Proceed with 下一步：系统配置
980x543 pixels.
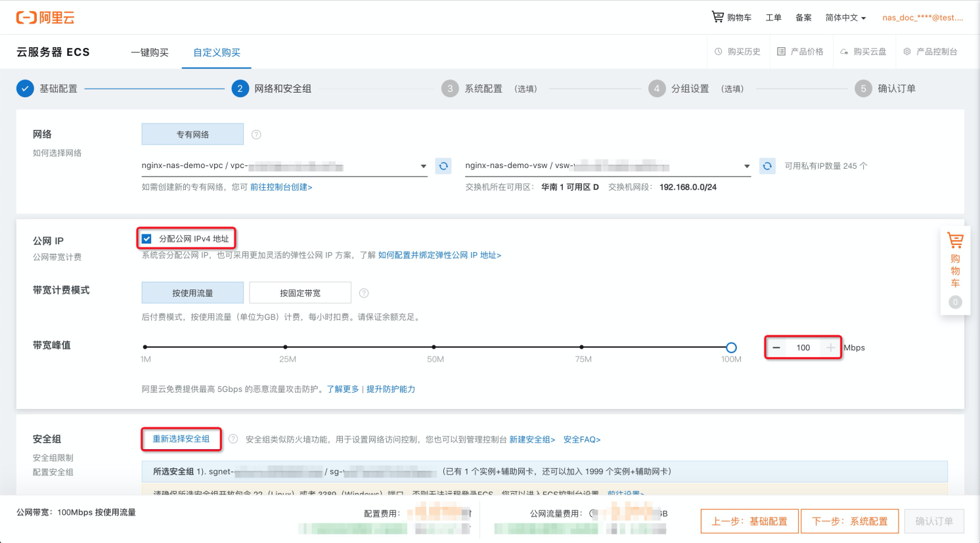click(850, 521)
